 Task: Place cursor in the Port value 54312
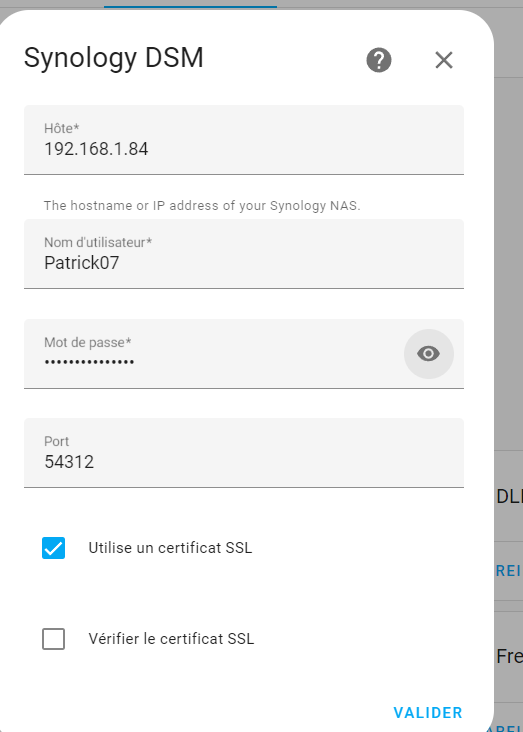click(x=69, y=462)
